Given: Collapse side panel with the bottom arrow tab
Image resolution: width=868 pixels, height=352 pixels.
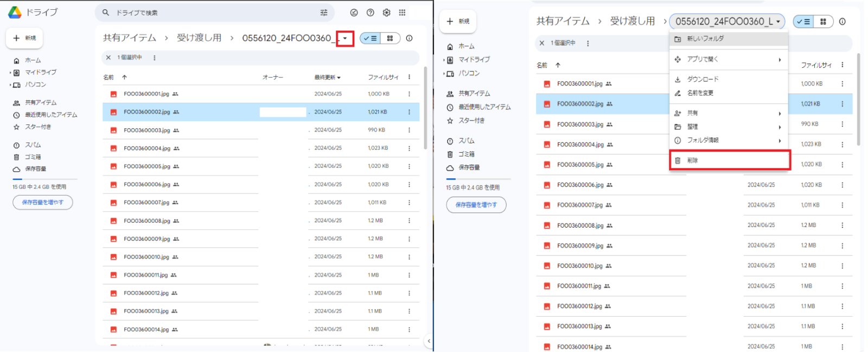Looking at the screenshot, I should tap(429, 341).
